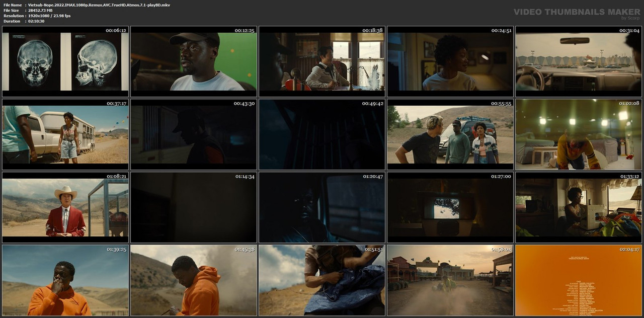Viewport: 644px width, 318px height.
Task: Select the thumbnail stamped 01:02:08
Action: click(579, 134)
